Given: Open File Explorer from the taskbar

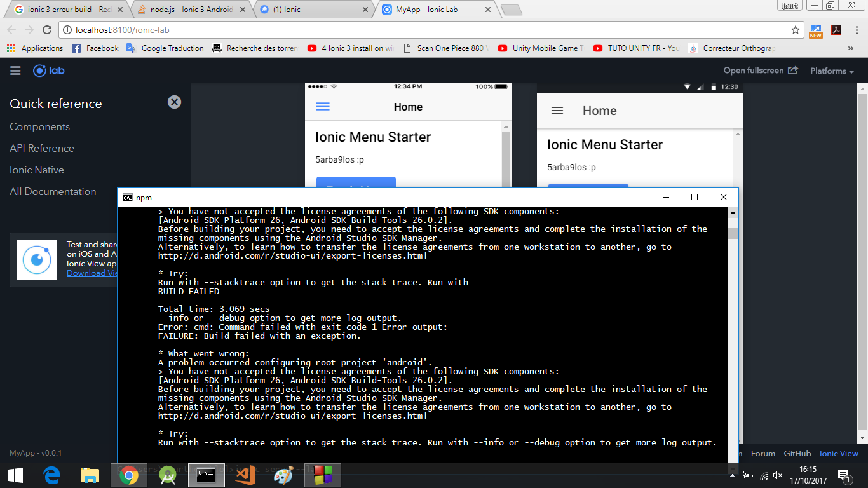Looking at the screenshot, I should (90, 475).
